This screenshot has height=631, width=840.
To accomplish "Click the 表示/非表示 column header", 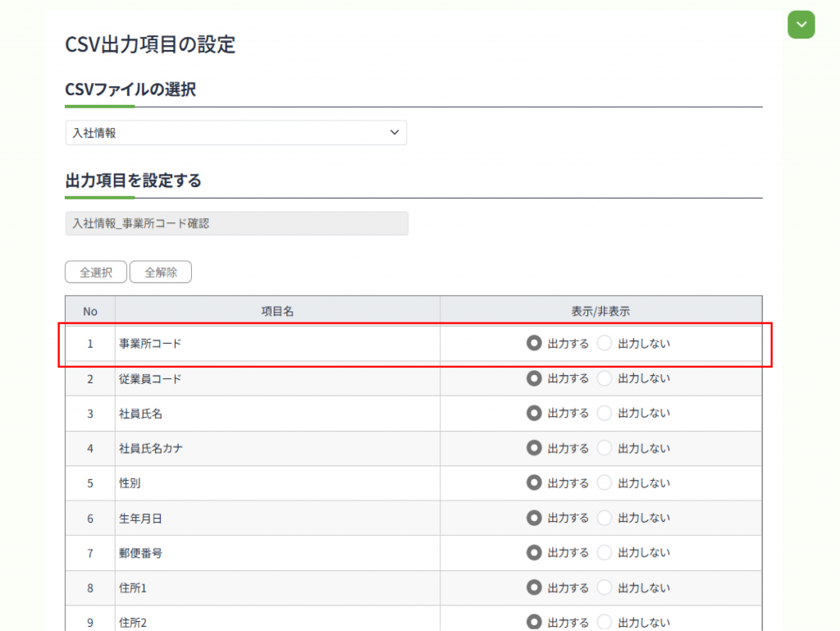I will [x=600, y=311].
